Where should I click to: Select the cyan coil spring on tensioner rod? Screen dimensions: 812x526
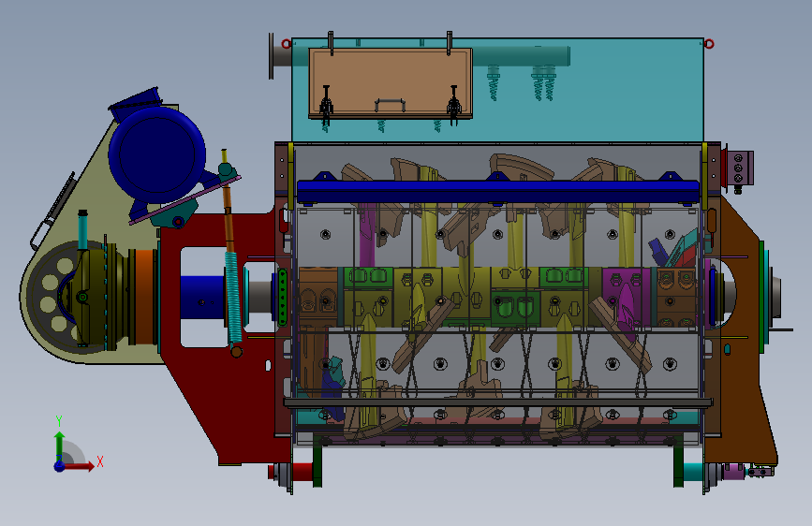(x=233, y=297)
